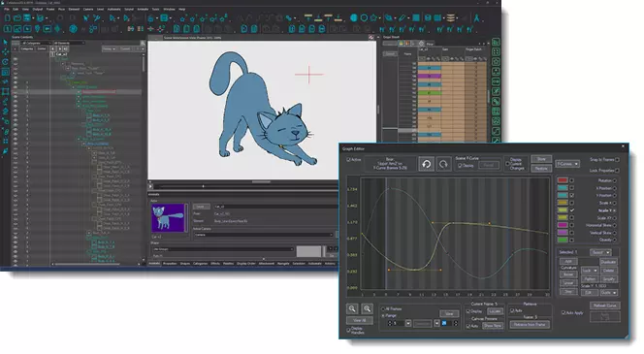Image resolution: width=644 pixels, height=354 pixels.
Task: Select the All Frames radio button
Action: coord(383,308)
